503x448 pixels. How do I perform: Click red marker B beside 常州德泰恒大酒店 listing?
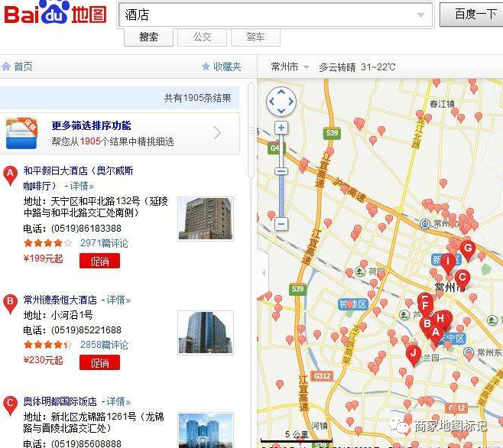(10, 303)
